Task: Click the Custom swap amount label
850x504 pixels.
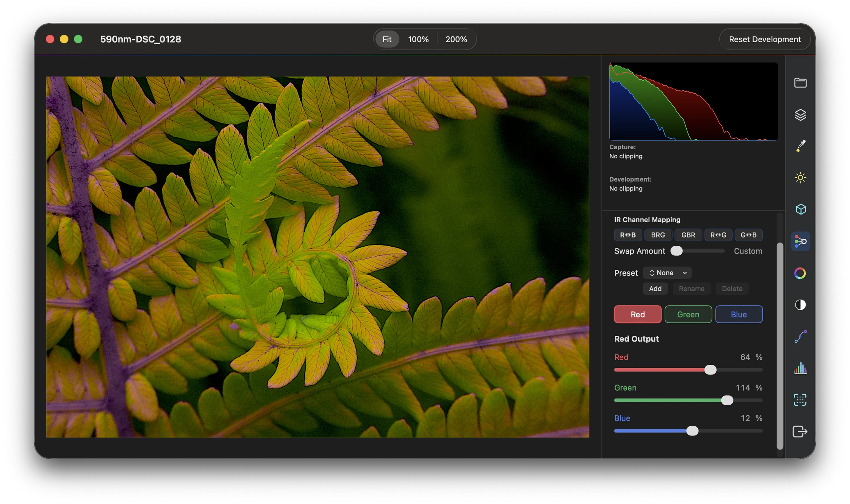Action: (748, 251)
